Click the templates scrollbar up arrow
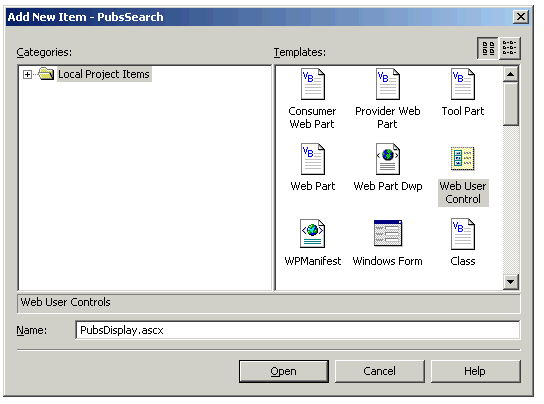The height and width of the screenshot is (404, 544). (510, 74)
